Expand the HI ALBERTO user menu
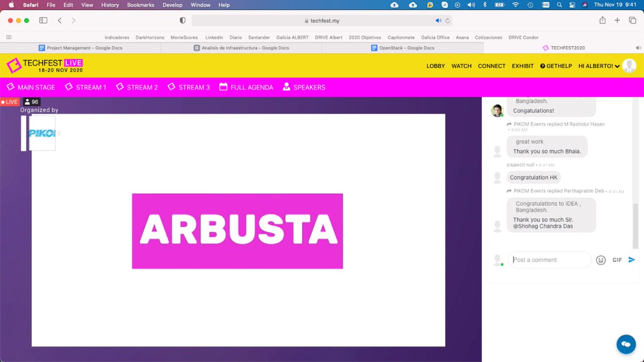 (599, 66)
